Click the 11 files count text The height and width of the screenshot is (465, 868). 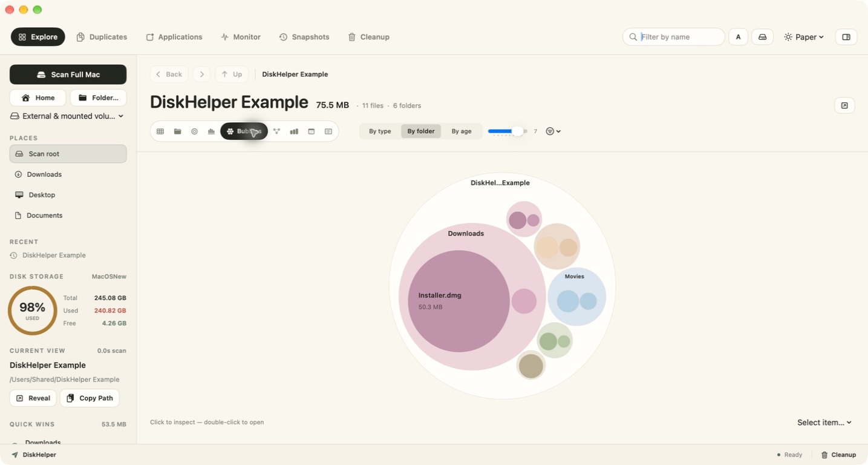[x=373, y=105]
